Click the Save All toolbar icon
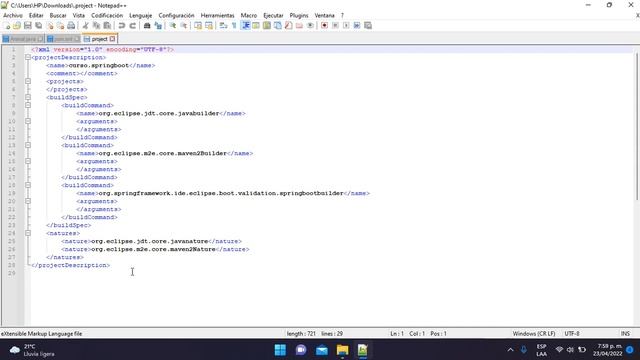This screenshot has height=360, width=640. pyautogui.click(x=39, y=26)
